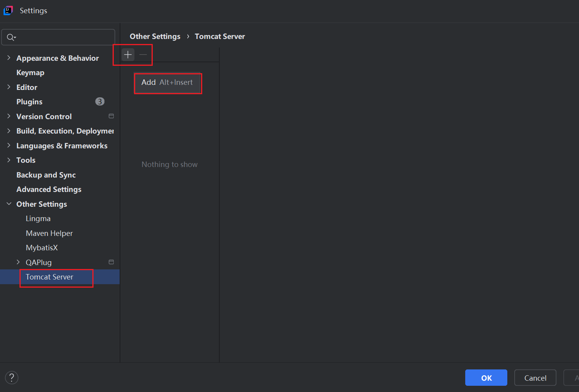The image size is (579, 392).
Task: Select Add Alt+Insert popup item
Action: (168, 83)
